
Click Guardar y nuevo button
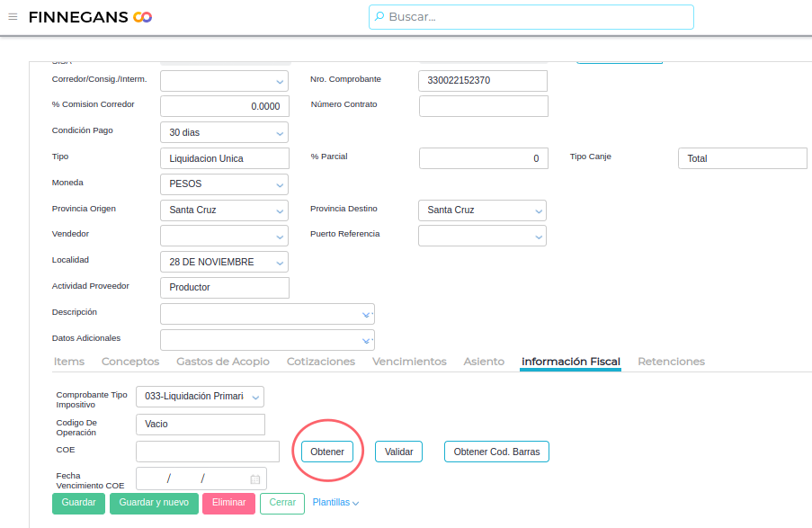[x=154, y=503]
